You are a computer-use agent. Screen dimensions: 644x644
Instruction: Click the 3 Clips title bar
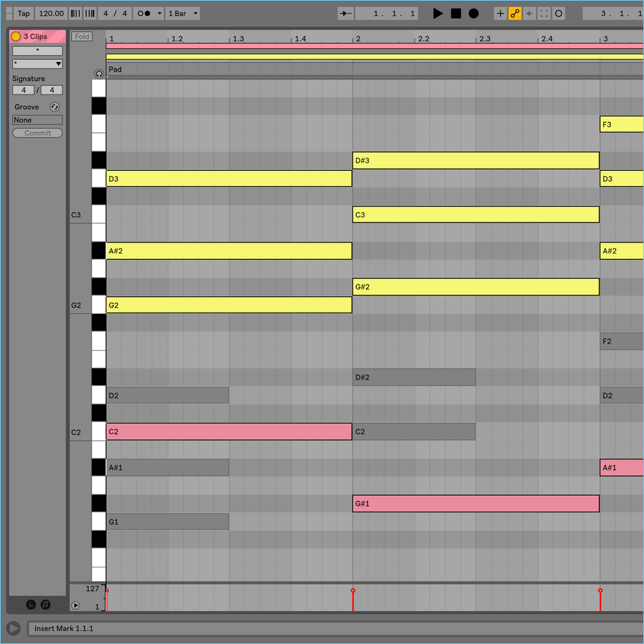pos(37,36)
